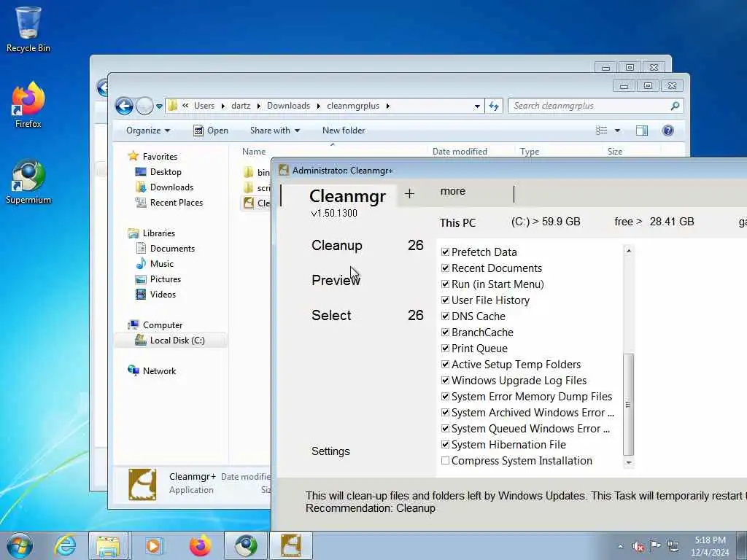This screenshot has width=747, height=560.
Task: Open the Recycle Bin desktop icon
Action: pyautogui.click(x=28, y=28)
